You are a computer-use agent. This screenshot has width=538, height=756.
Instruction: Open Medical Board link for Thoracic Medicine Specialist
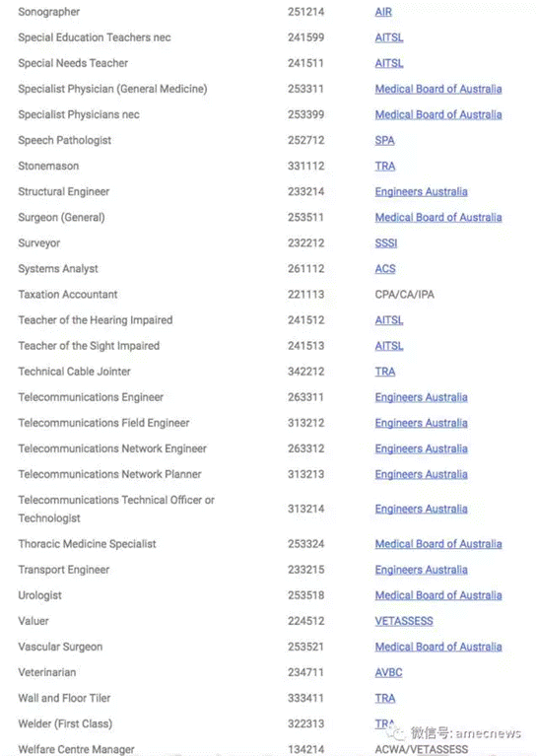pyautogui.click(x=438, y=544)
